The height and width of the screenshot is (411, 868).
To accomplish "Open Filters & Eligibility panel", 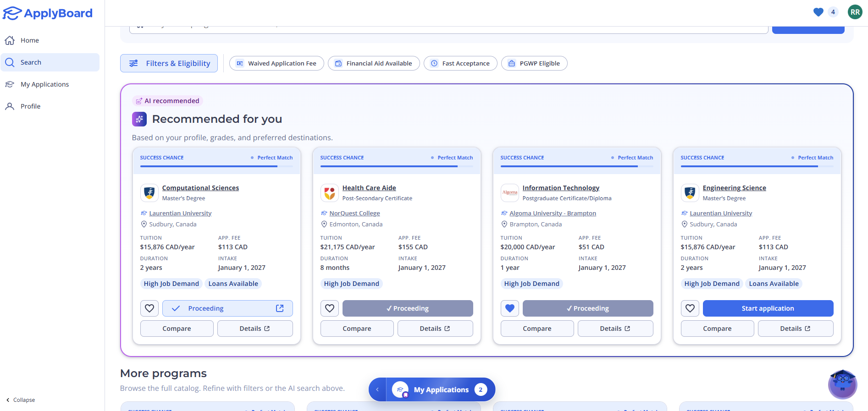I will (x=169, y=63).
